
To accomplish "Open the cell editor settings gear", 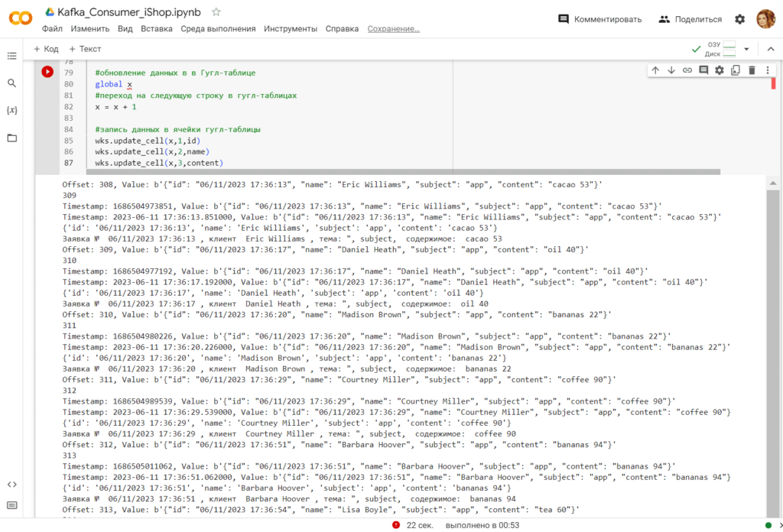I will pyautogui.click(x=720, y=70).
